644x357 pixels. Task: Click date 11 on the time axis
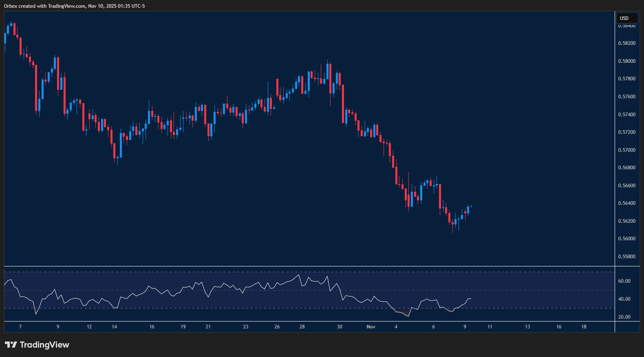point(490,327)
